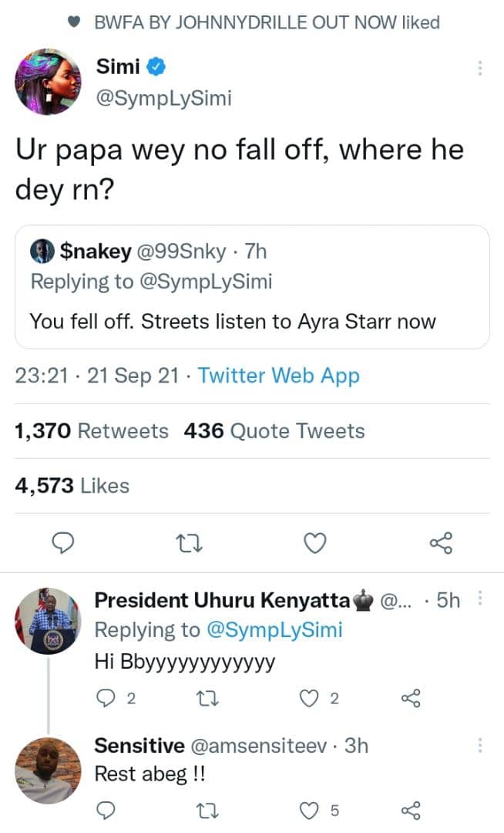
Task: Open options for President Uhuru Kenyatta reply
Action: (479, 599)
